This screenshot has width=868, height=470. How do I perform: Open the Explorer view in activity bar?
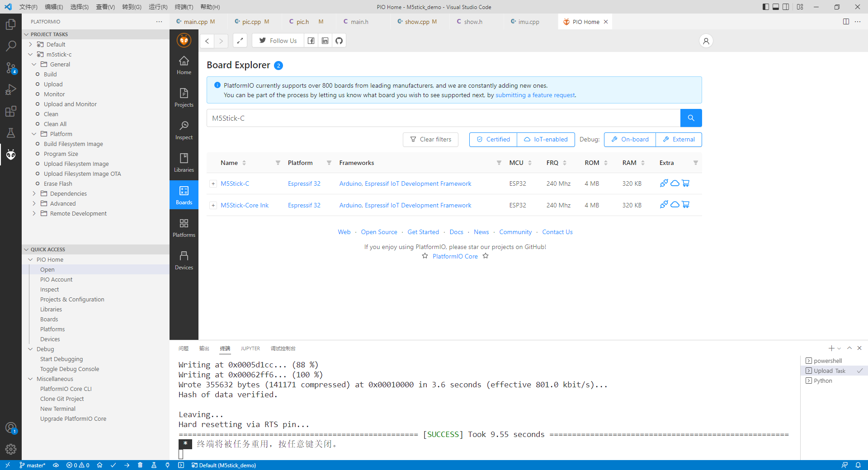[11, 24]
